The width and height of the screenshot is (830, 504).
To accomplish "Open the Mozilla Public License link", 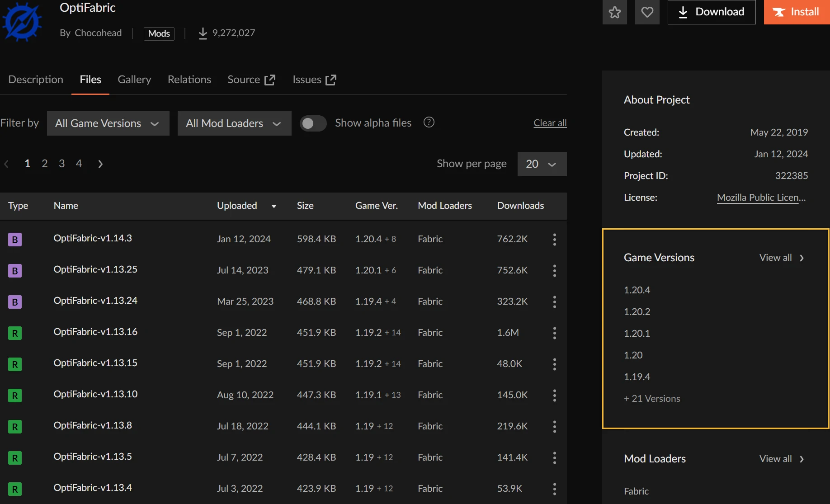I will click(761, 198).
